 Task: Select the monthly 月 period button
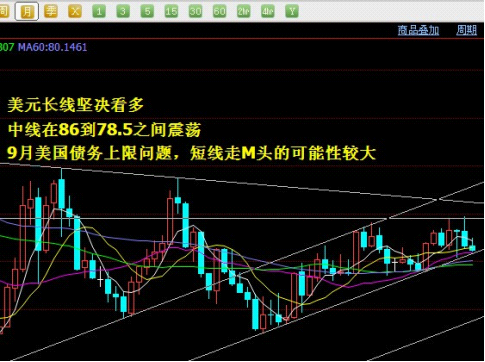click(27, 11)
